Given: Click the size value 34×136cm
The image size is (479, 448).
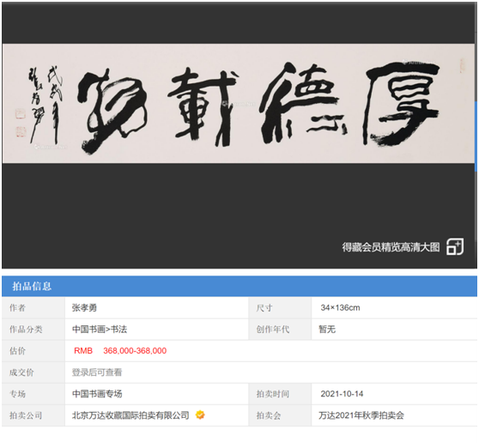Looking at the screenshot, I should (340, 308).
